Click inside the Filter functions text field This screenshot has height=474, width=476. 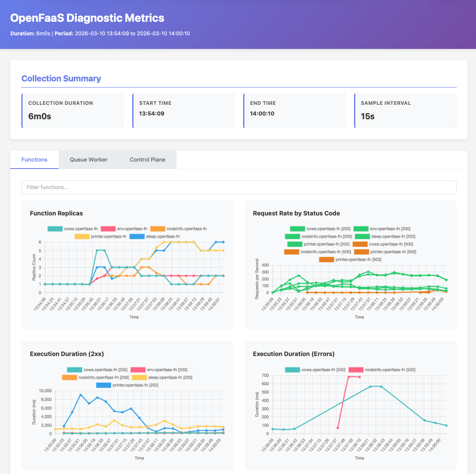pos(239,187)
